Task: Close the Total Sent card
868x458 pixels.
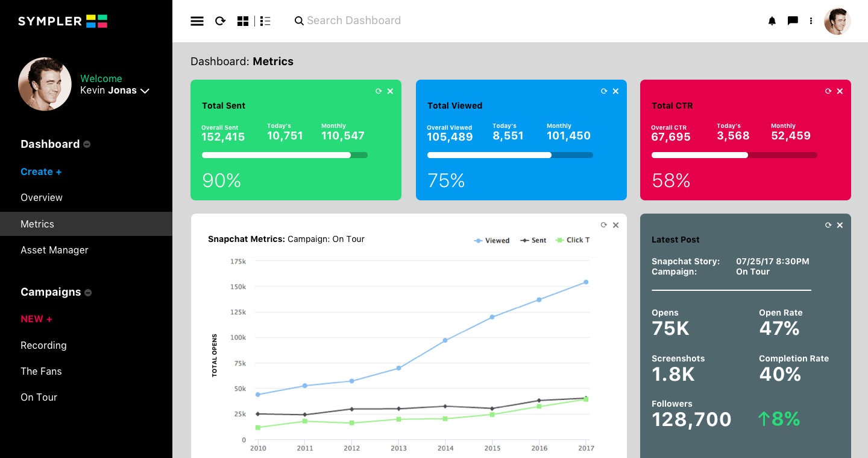Action: coord(390,91)
